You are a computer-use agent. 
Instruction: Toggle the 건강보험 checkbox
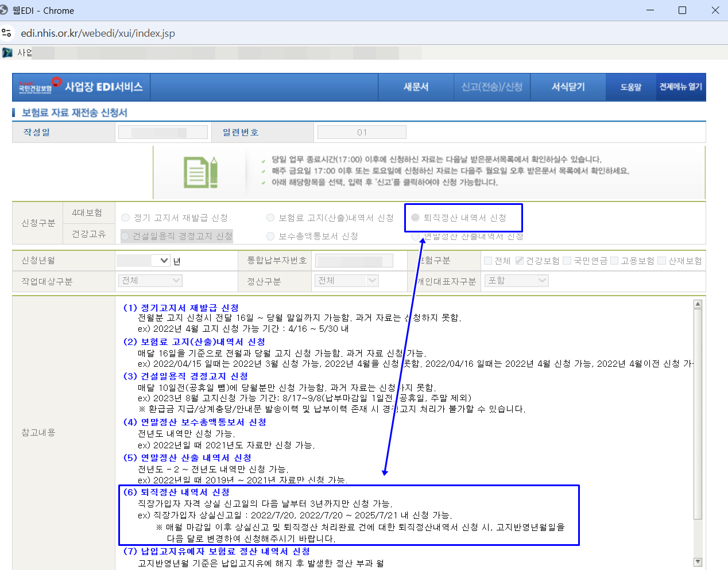pos(520,261)
